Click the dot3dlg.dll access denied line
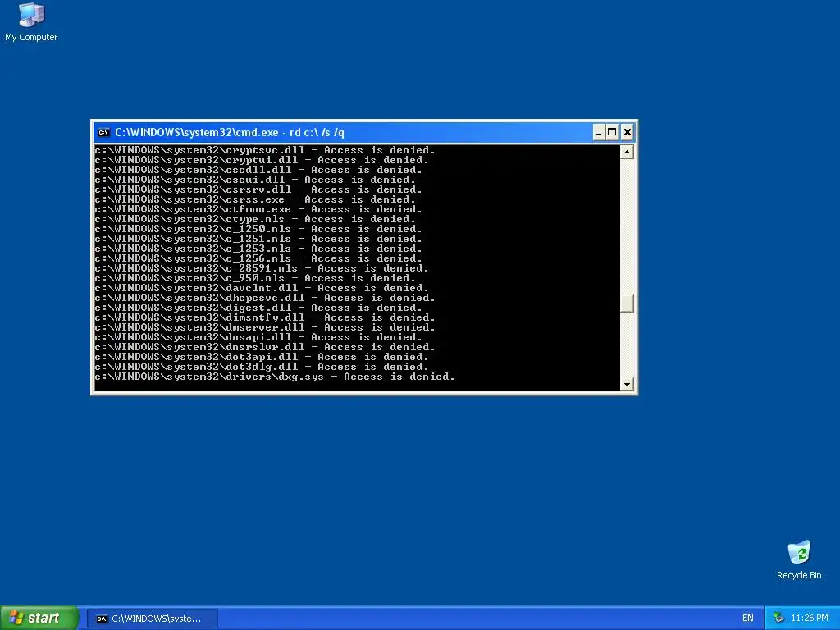The width and height of the screenshot is (840, 630). pyautogui.click(x=262, y=367)
